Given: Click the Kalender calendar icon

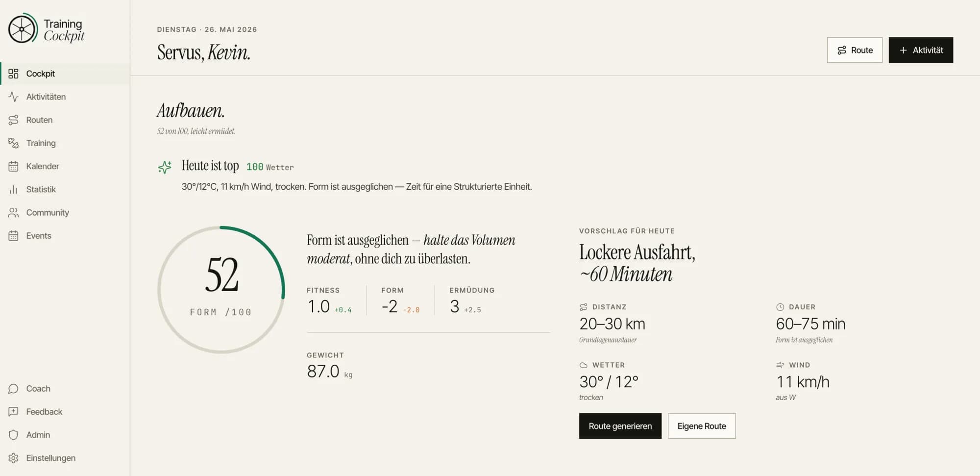Looking at the screenshot, I should coord(13,166).
